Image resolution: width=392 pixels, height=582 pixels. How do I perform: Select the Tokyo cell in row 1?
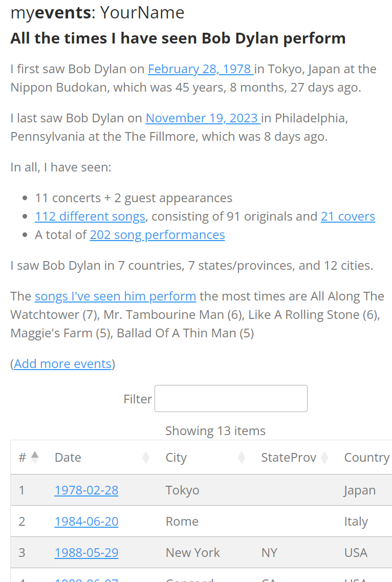point(182,490)
